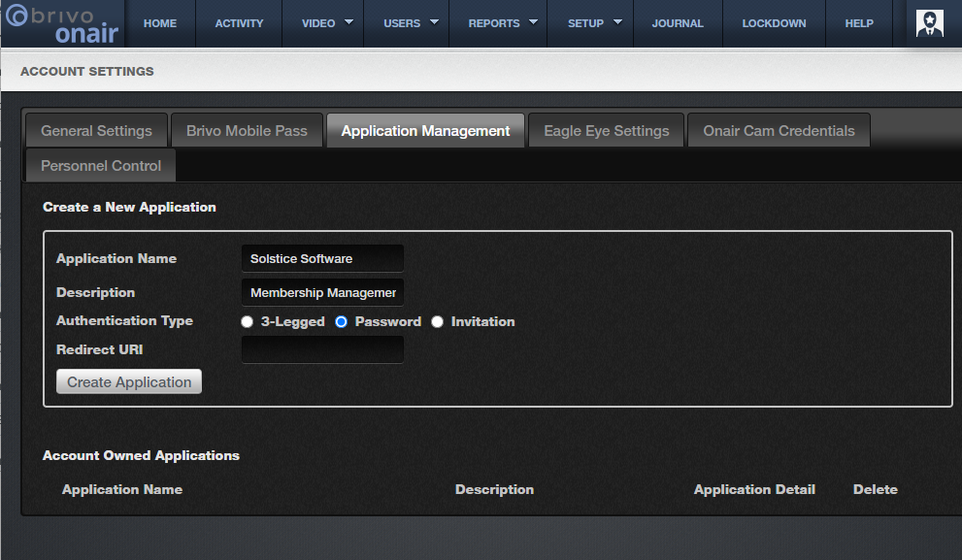Expand the Users menu dropdown arrow
Image resolution: width=962 pixels, height=560 pixels.
click(434, 22)
